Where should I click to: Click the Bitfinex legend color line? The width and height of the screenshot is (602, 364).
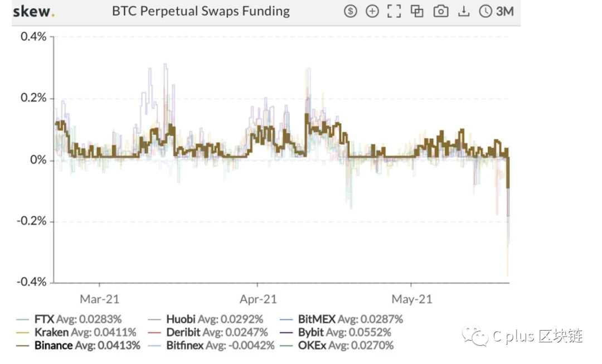154,346
